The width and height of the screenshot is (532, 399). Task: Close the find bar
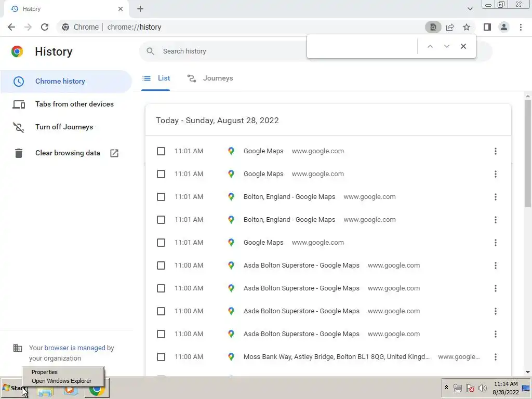(x=463, y=46)
